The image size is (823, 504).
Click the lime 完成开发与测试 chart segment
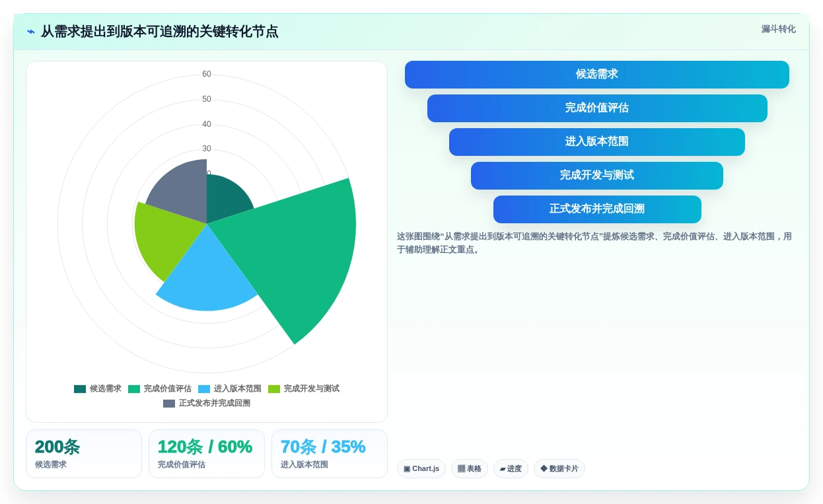pyautogui.click(x=165, y=238)
